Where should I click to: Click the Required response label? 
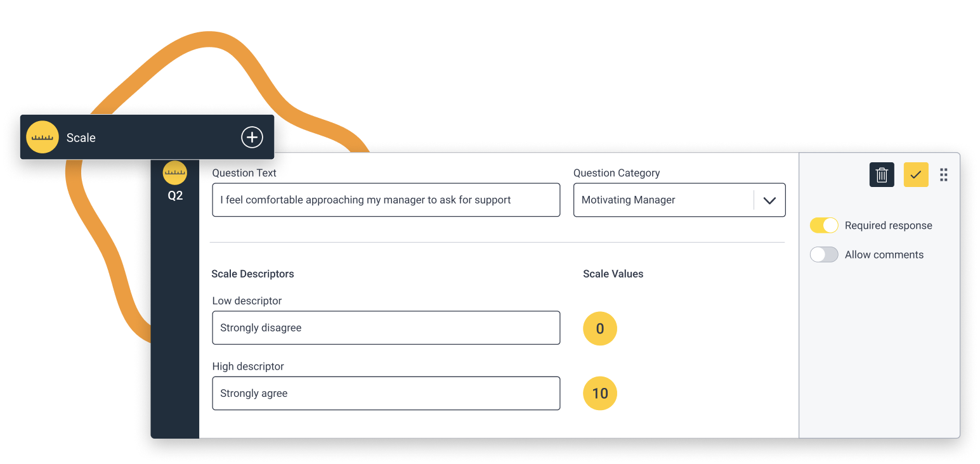[x=888, y=225]
